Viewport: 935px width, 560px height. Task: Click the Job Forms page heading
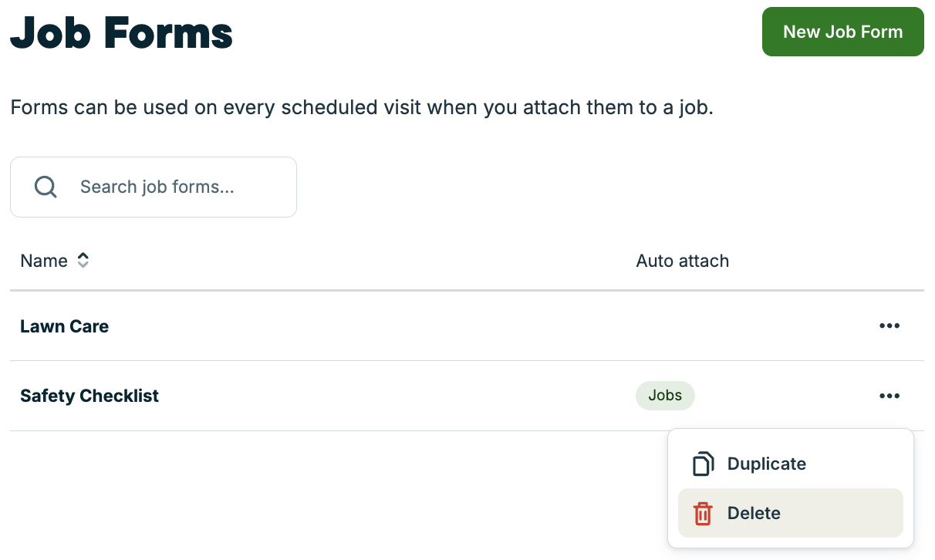(122, 32)
